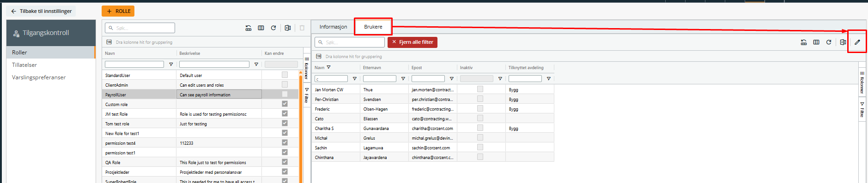Click the users grouping panel icon
Screen dimensions: 868x183
coord(319,56)
